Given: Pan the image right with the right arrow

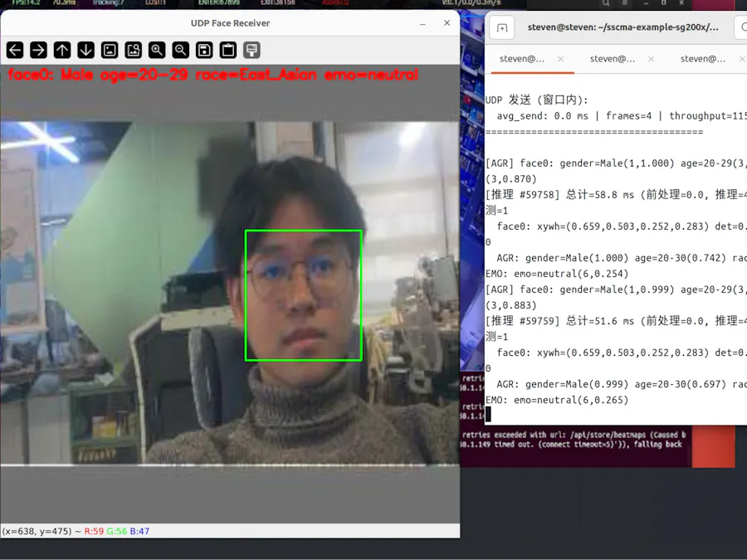Looking at the screenshot, I should pyautogui.click(x=38, y=50).
